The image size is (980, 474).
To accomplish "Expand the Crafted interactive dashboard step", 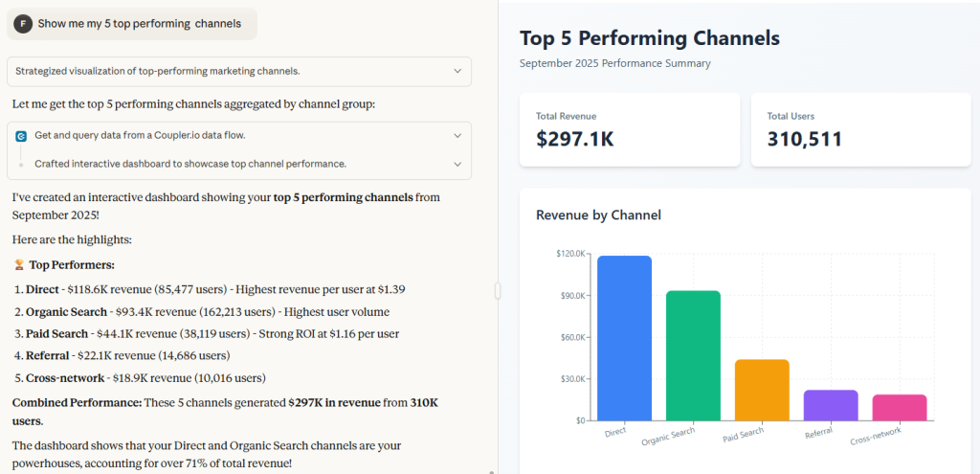I will click(x=457, y=164).
